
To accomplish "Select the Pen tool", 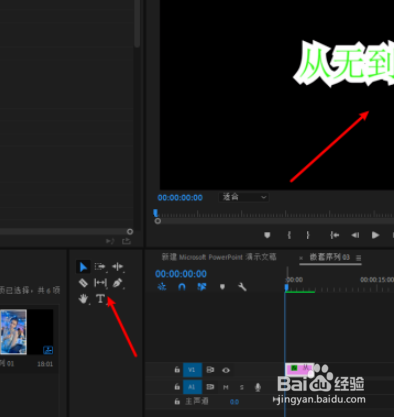I will pyautogui.click(x=117, y=283).
